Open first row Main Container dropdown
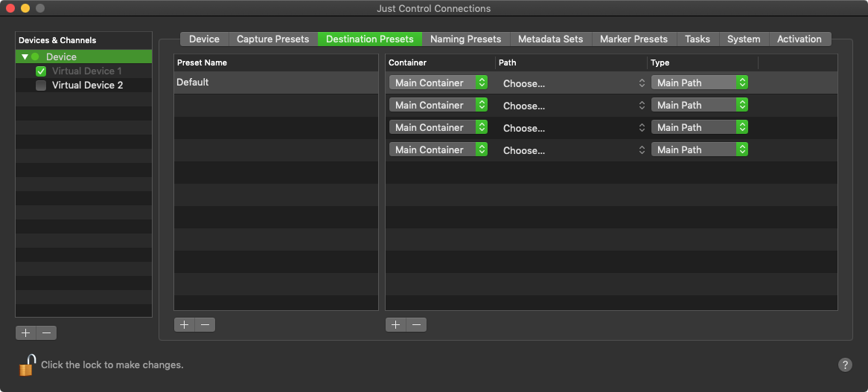868x392 pixels. click(x=438, y=83)
